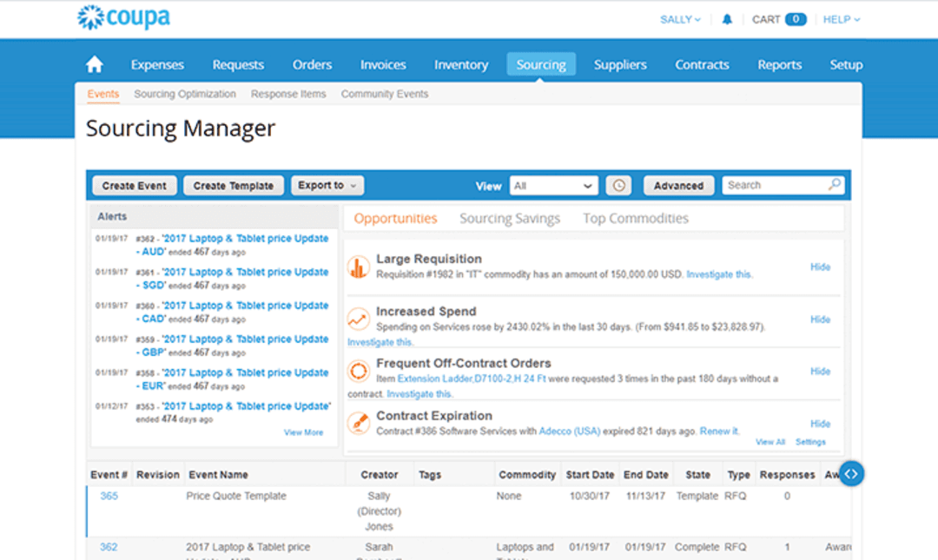This screenshot has height=560, width=938.
Task: Open the Community Events tab
Action: [384, 94]
